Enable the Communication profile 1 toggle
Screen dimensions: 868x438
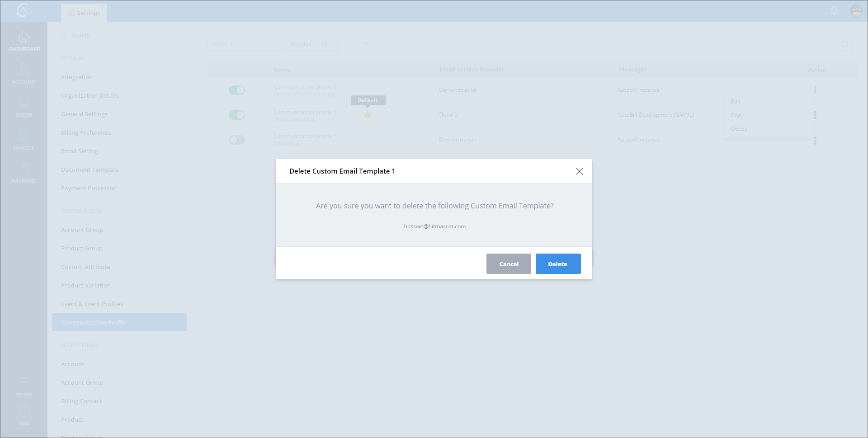(x=236, y=140)
